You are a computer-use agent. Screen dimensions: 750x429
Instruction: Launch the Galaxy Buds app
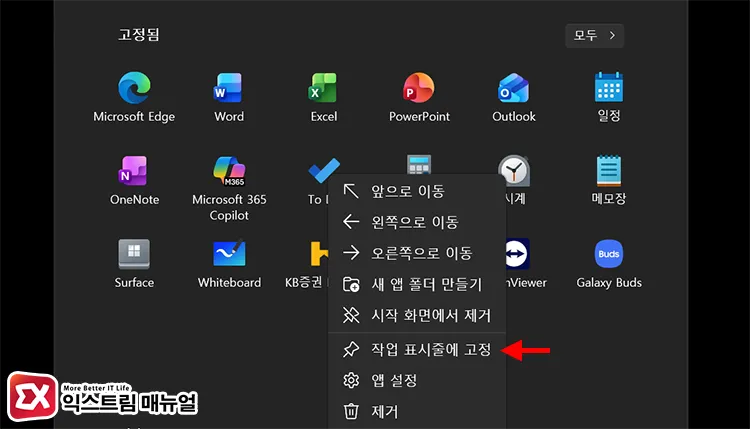click(608, 254)
